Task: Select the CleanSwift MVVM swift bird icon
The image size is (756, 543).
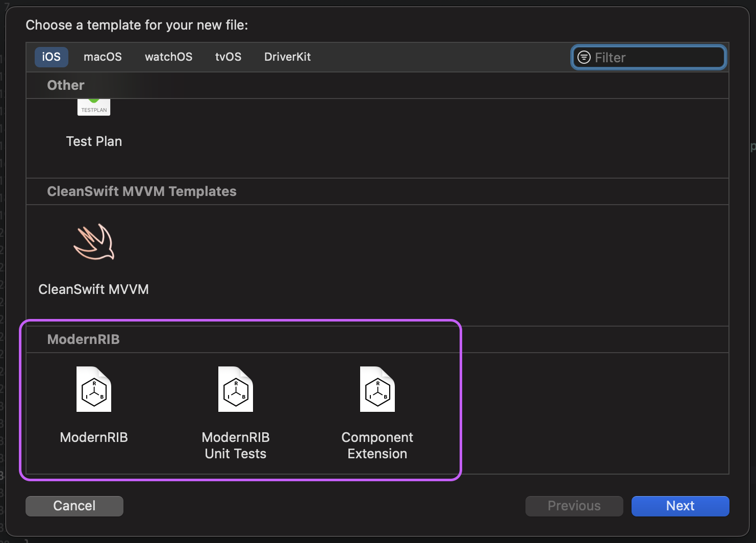Action: point(94,242)
